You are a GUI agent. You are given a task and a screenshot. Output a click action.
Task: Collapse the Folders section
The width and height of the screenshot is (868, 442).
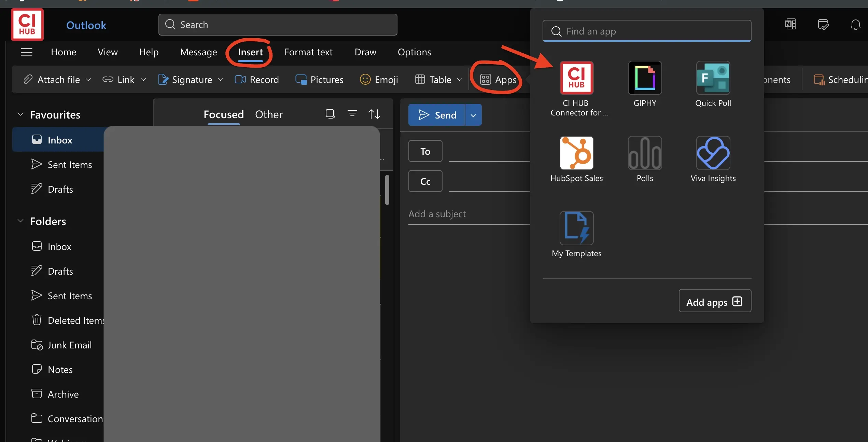click(20, 221)
